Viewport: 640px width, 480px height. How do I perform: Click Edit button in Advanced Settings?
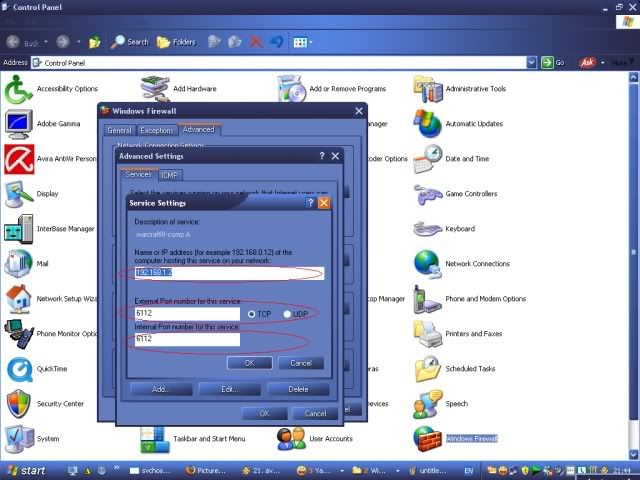(x=229, y=389)
